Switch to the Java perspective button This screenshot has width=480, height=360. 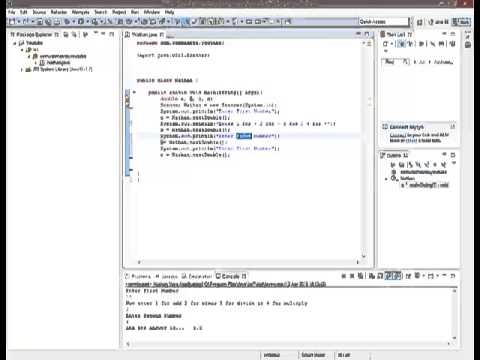tap(461, 22)
